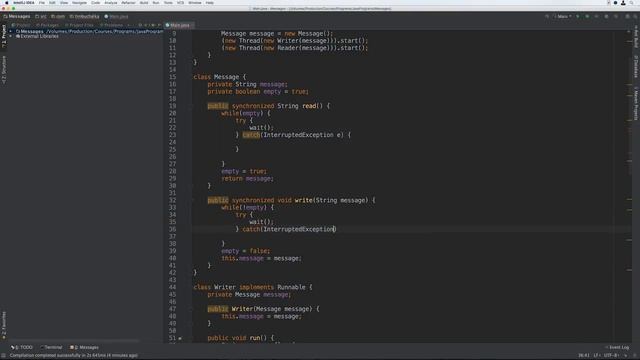The height and width of the screenshot is (360, 640).
Task: Click the cursor position indicator in status bar
Action: 584,356
